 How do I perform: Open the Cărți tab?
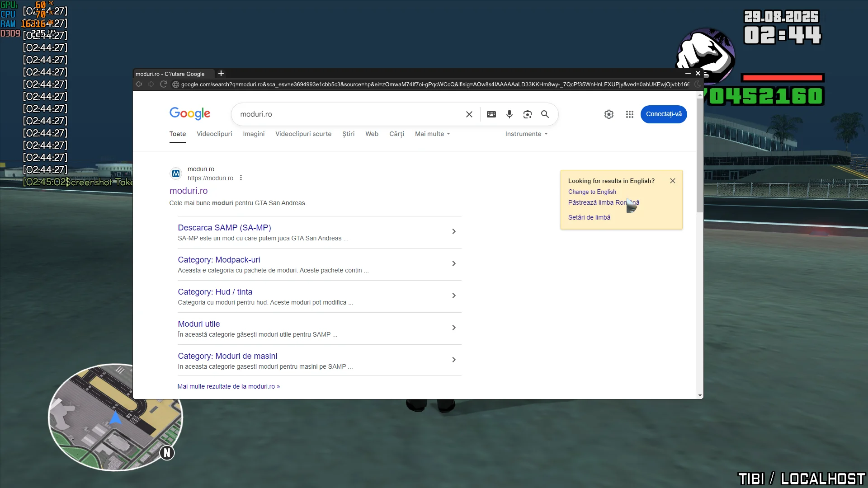[x=397, y=134]
